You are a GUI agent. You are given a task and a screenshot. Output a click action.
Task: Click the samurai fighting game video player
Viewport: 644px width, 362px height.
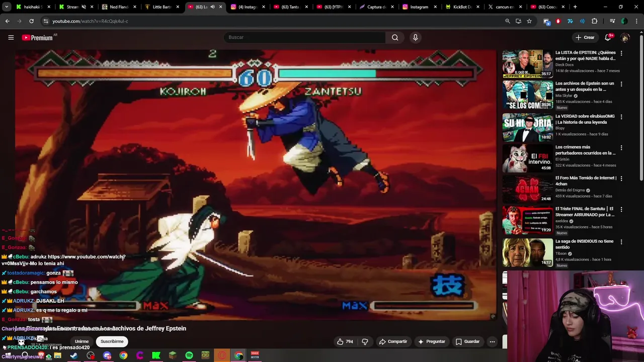click(256, 185)
